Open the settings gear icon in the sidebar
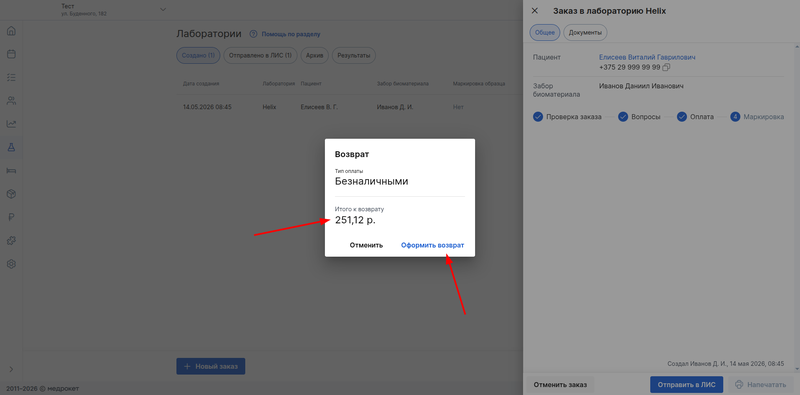The image size is (800, 395). [x=11, y=264]
